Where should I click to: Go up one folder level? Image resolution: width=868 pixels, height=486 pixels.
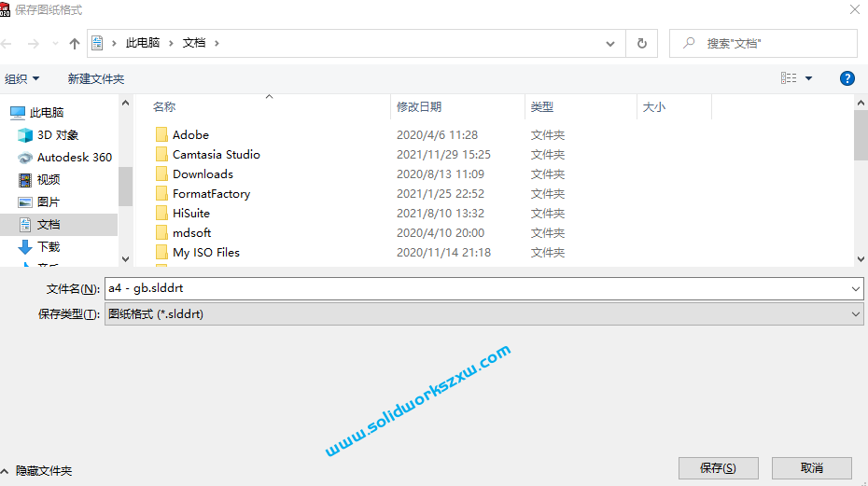tap(74, 43)
